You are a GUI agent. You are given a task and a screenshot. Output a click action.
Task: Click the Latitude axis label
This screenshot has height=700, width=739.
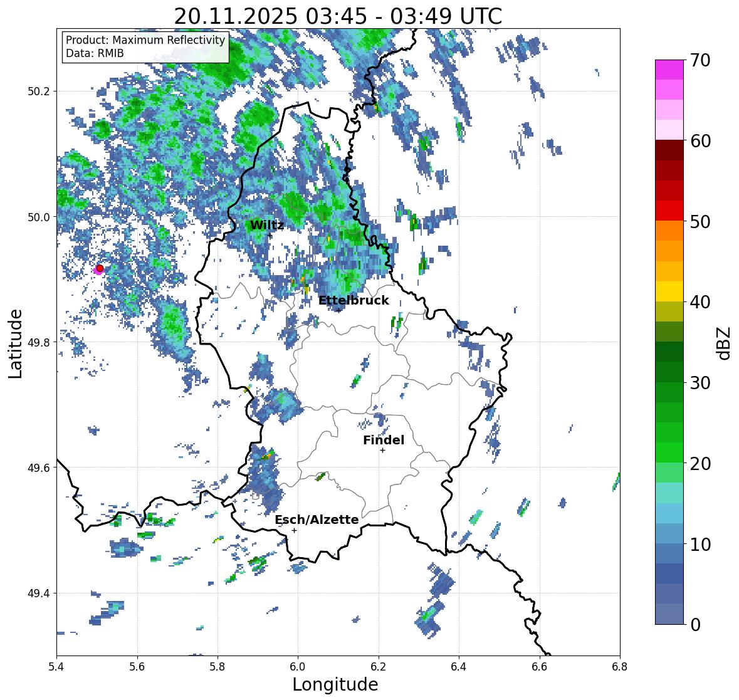coord(15,343)
